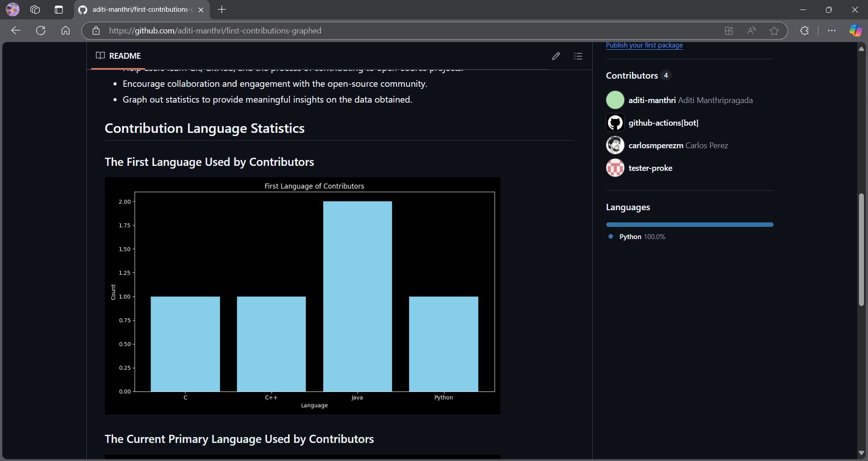
Task: Go to the browser home page icon
Action: point(66,31)
